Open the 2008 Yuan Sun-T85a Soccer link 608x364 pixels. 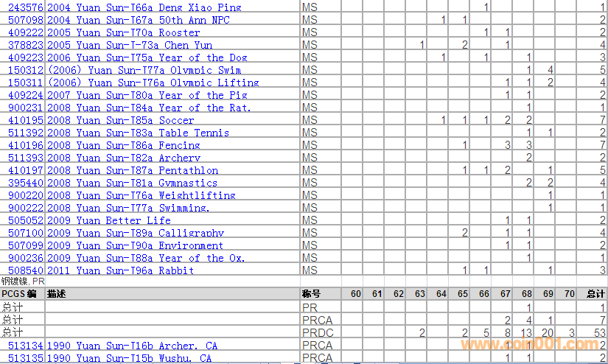point(120,120)
